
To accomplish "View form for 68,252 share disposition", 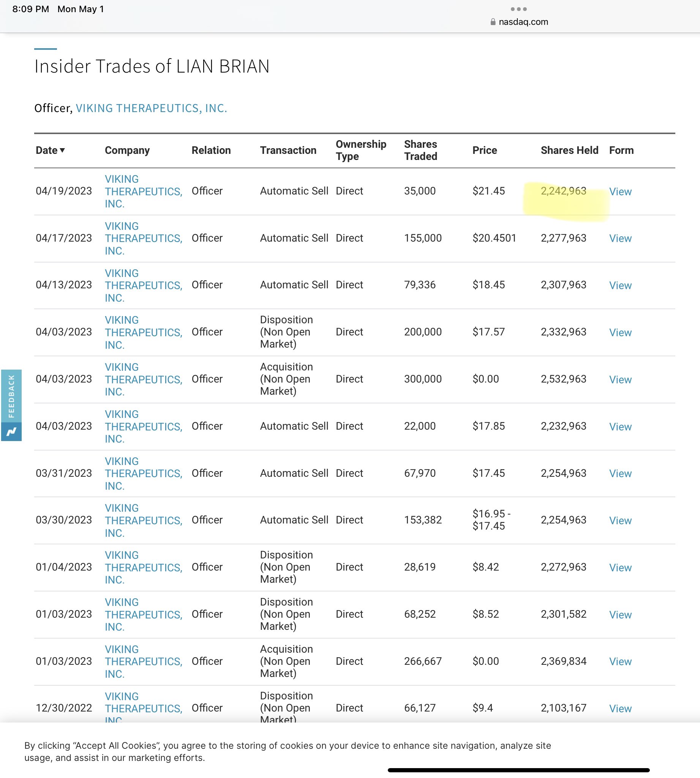I will pyautogui.click(x=620, y=615).
